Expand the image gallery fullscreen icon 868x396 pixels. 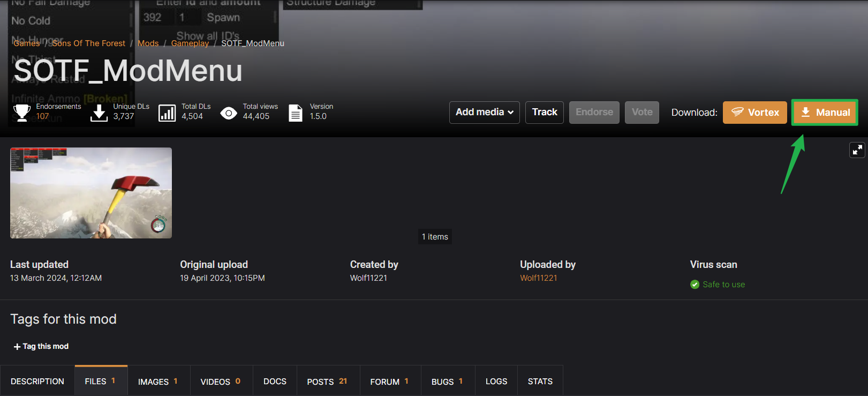pyautogui.click(x=857, y=150)
